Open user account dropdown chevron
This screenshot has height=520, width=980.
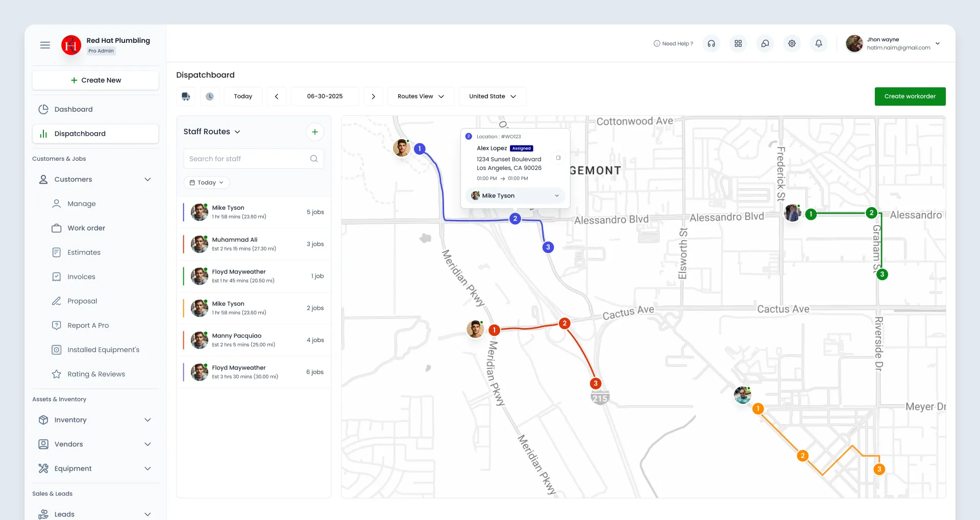click(938, 43)
